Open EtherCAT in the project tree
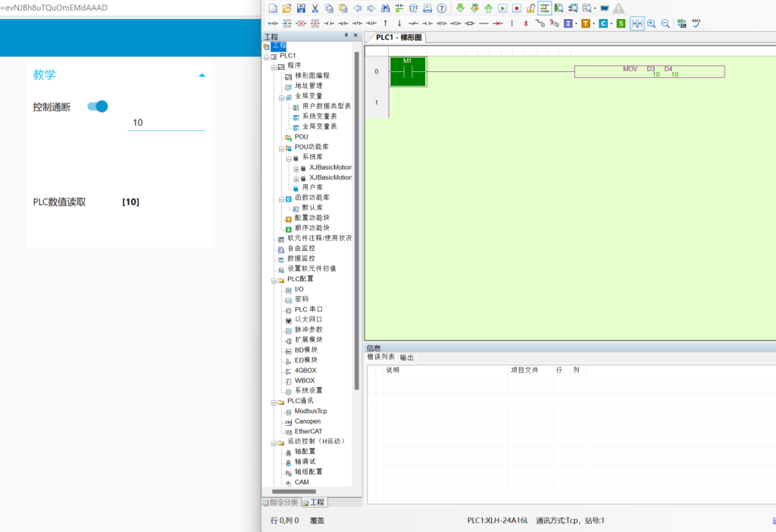The image size is (776, 532). 308,431
